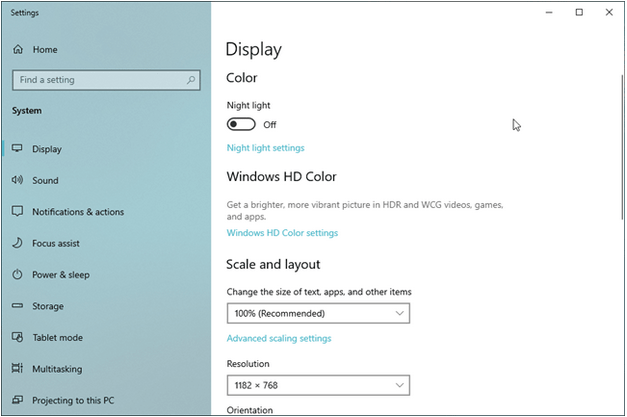
Task: Click the Power & sleep icon
Action: [17, 274]
